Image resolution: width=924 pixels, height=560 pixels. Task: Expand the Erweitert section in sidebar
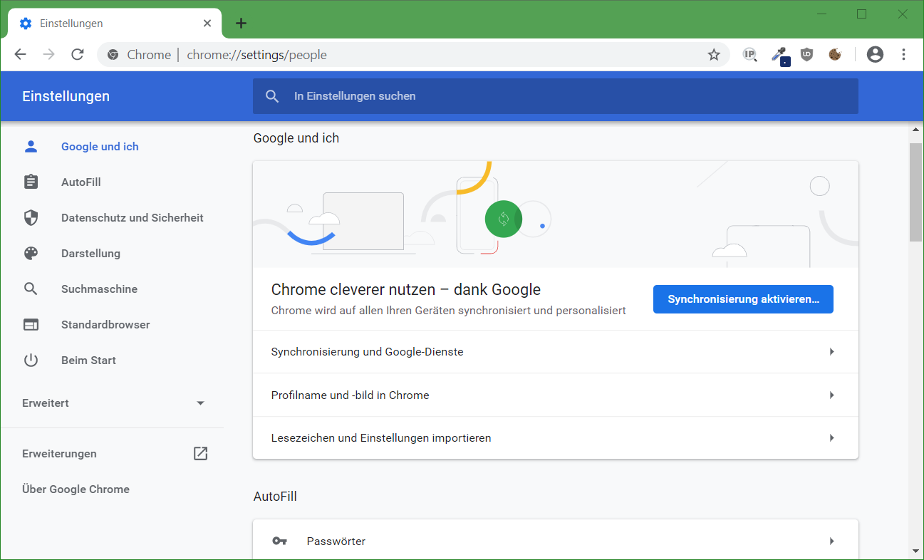(x=114, y=403)
